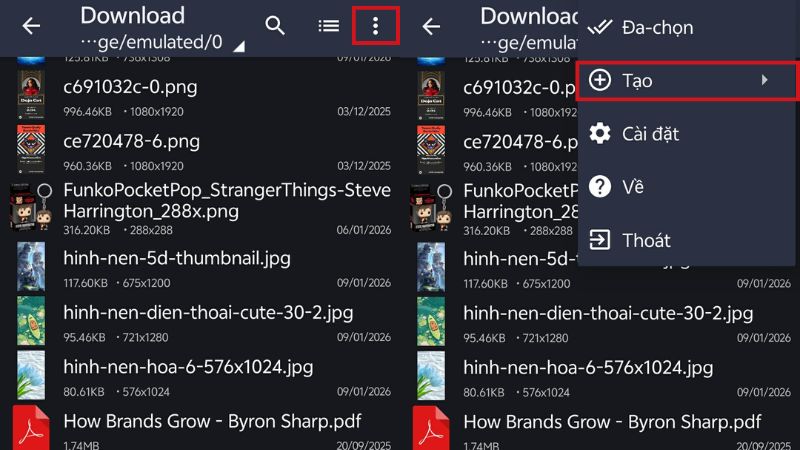Select How Brands Grow PDF name, right panel

tap(612, 422)
